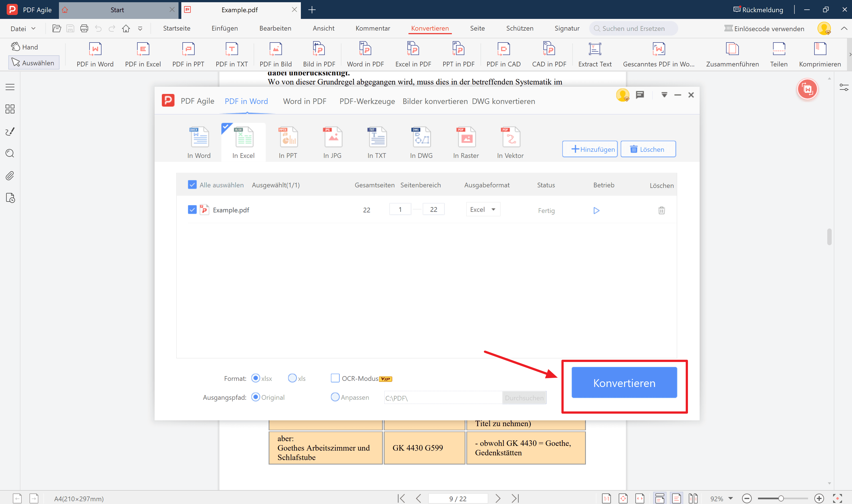Switch to the Schützen ribbon tab
This screenshot has height=504, width=852.
pyautogui.click(x=520, y=29)
